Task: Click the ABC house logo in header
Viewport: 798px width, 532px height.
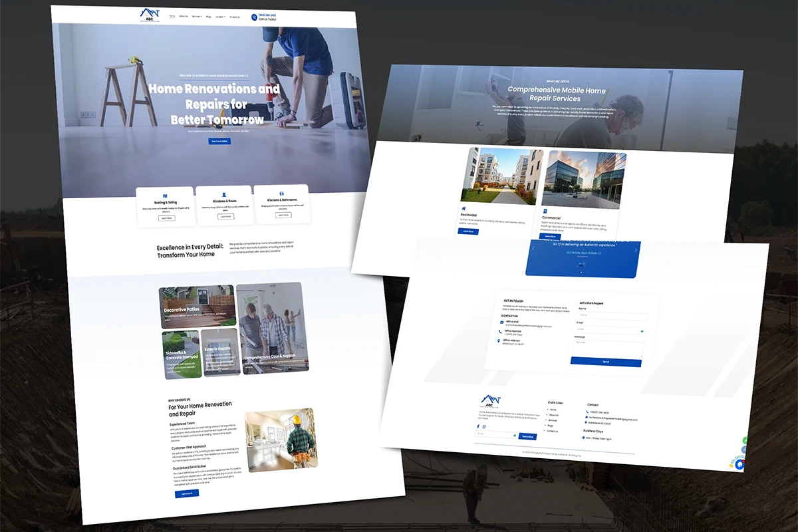Action: [x=150, y=15]
